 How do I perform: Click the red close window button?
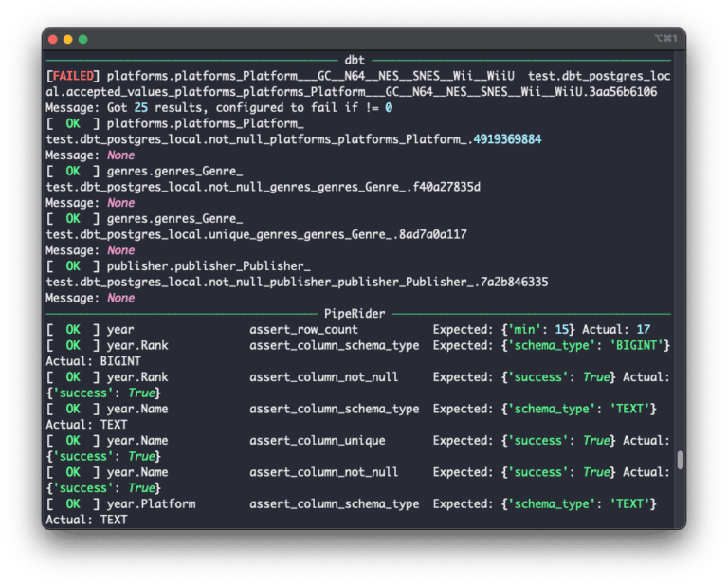pyautogui.click(x=53, y=40)
